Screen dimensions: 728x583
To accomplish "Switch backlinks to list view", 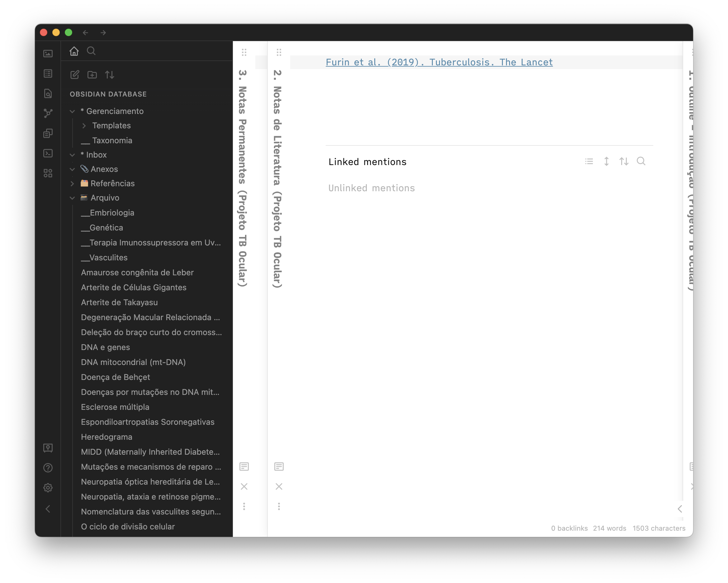I will [x=589, y=161].
